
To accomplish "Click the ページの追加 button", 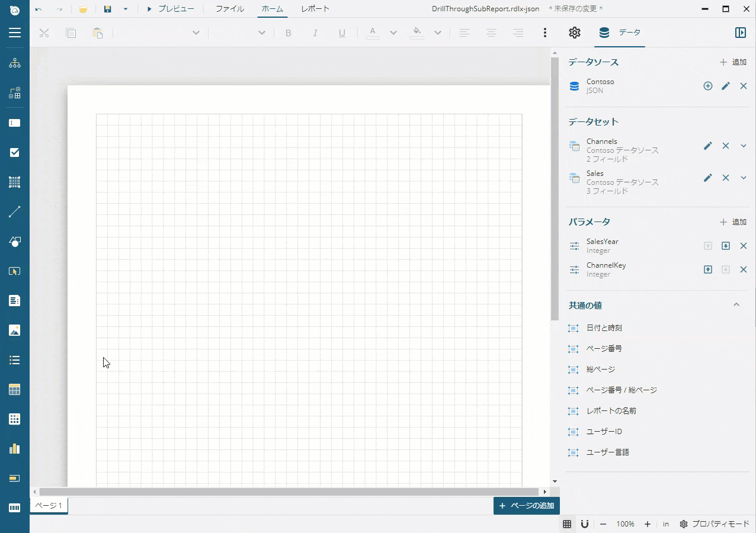I will (x=527, y=506).
